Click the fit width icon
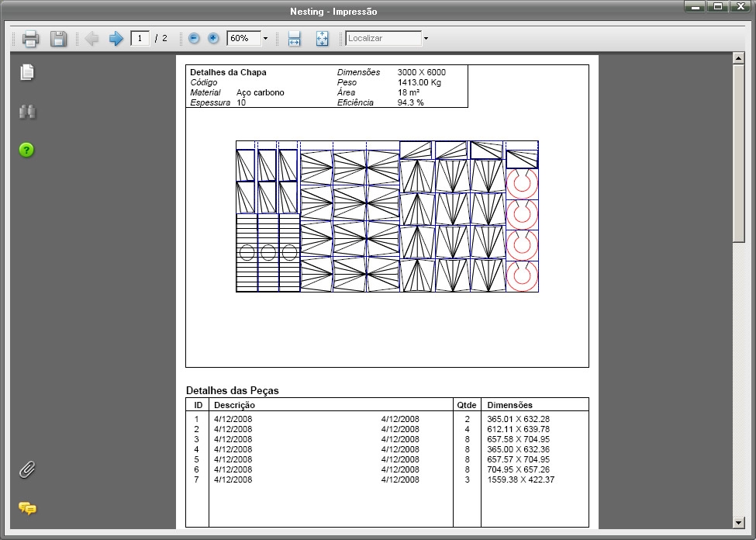This screenshot has height=540, width=756. coord(294,38)
